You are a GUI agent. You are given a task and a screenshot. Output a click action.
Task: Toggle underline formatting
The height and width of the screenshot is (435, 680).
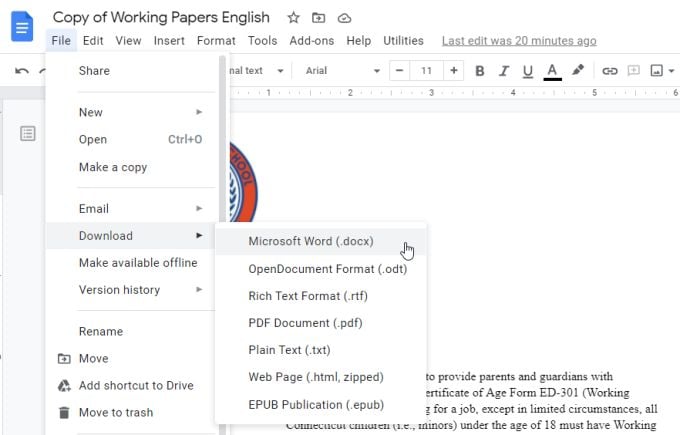[527, 71]
